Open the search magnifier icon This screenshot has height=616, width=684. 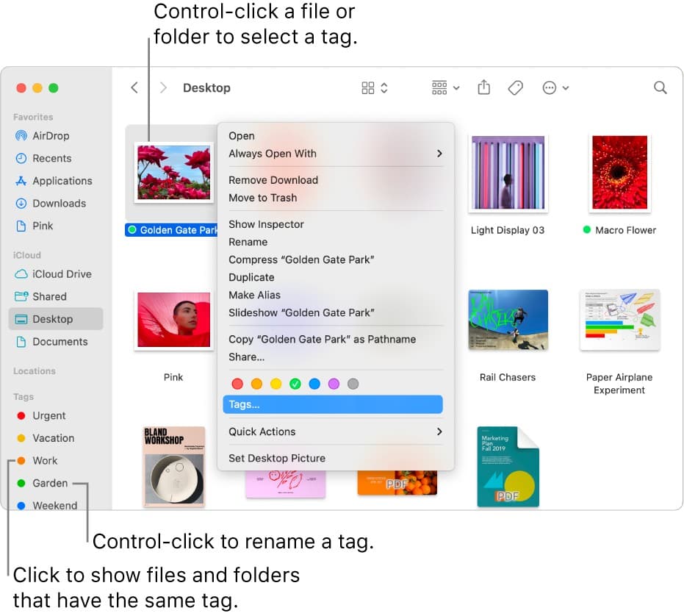[660, 87]
